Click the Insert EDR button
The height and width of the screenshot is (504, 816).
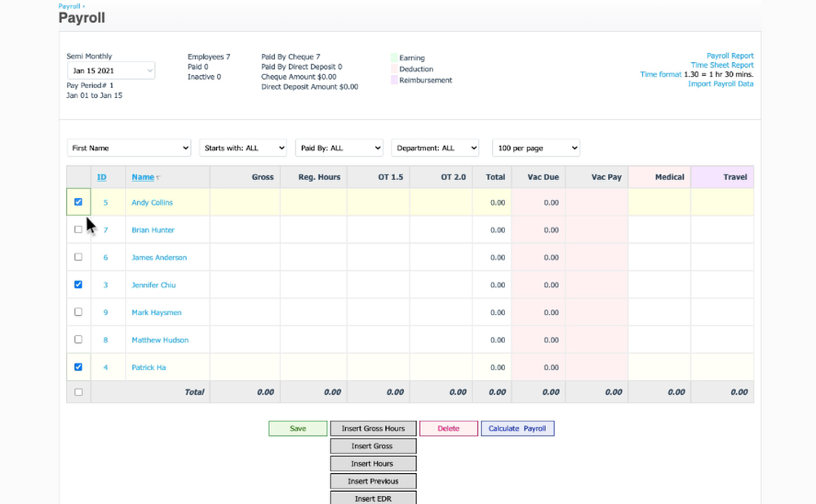373,497
